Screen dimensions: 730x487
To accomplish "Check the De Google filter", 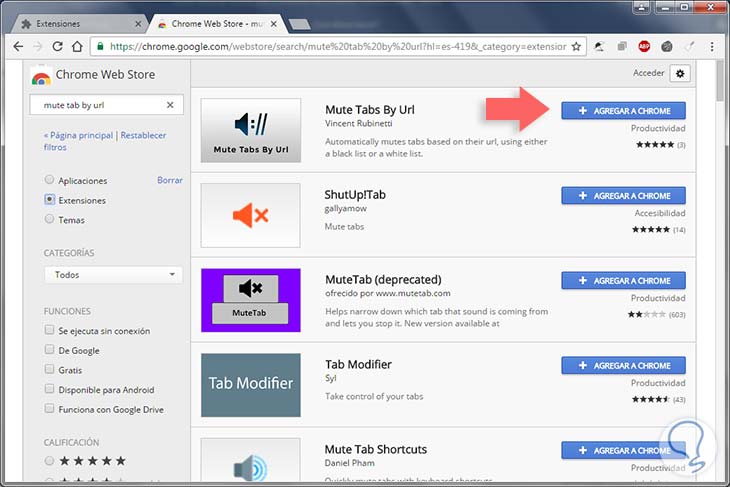I will coord(49,350).
